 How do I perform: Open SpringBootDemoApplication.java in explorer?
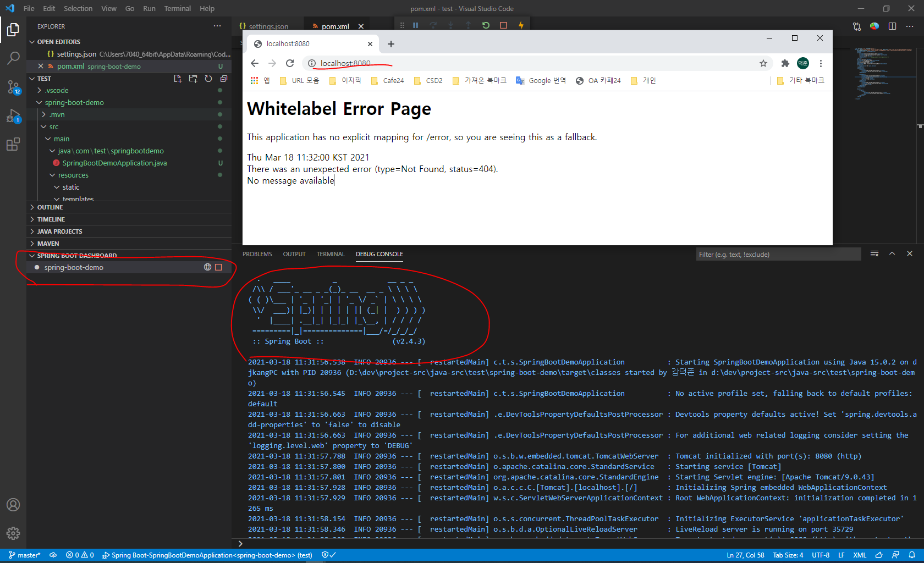point(114,163)
